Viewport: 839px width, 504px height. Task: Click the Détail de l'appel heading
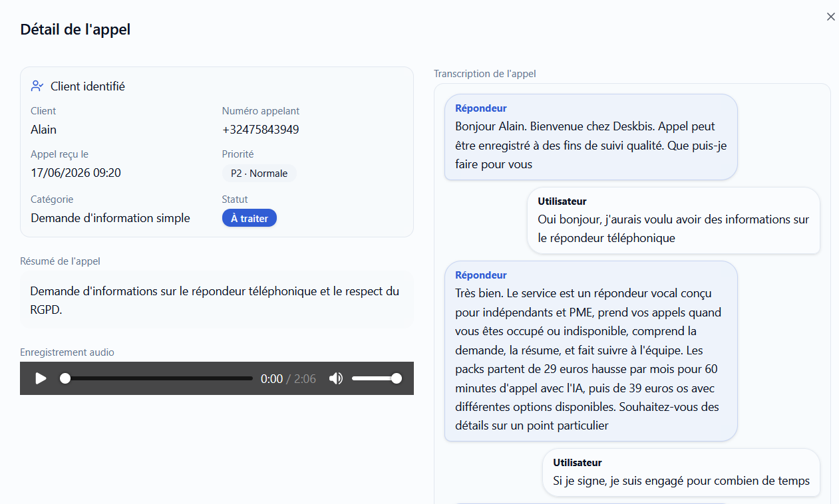[x=75, y=29]
